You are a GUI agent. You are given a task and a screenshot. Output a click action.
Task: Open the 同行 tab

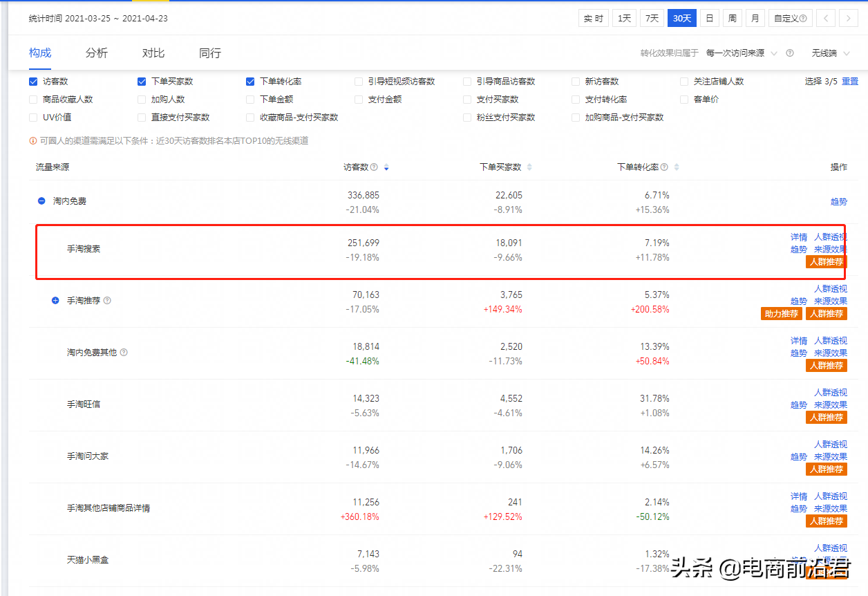tap(210, 53)
